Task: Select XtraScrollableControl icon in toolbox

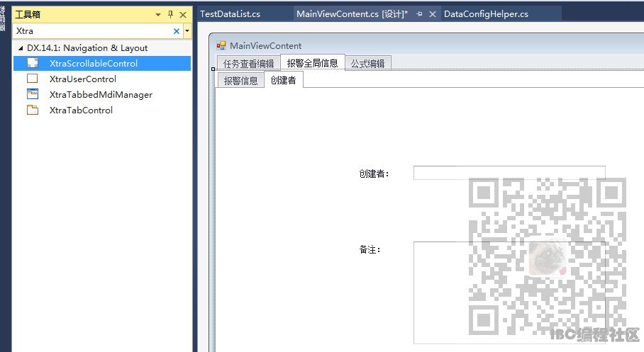Action: coord(33,63)
